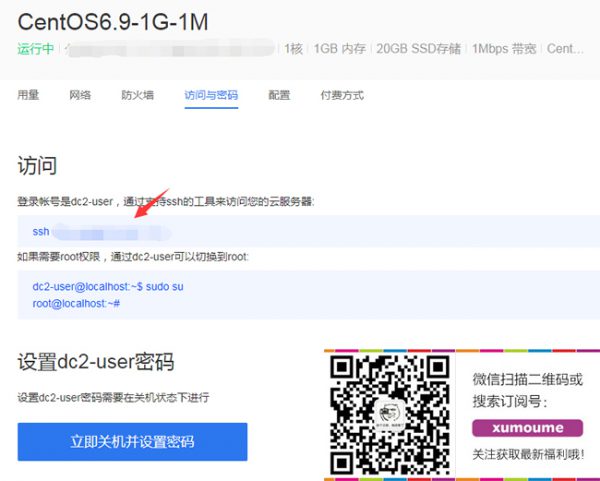Click the CentOS6.9-1G-1M server title
This screenshot has width=600, height=481.
(113, 22)
